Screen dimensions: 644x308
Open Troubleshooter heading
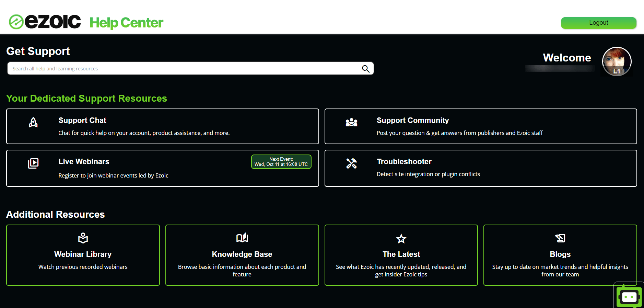[404, 162]
